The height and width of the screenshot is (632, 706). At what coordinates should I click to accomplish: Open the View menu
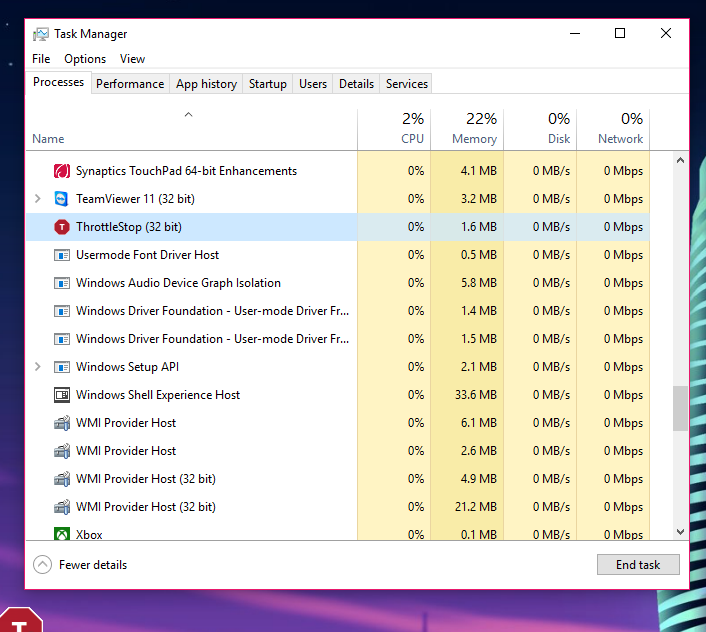click(132, 59)
